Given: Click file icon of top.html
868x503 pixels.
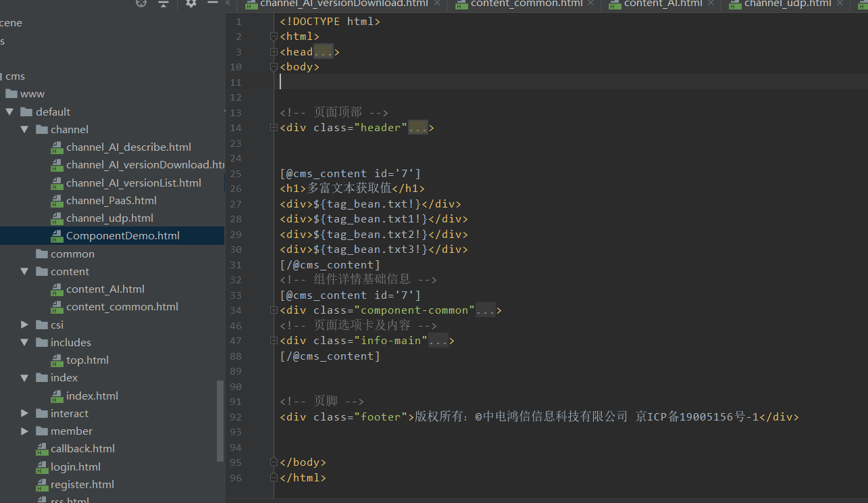Looking at the screenshot, I should tap(57, 360).
